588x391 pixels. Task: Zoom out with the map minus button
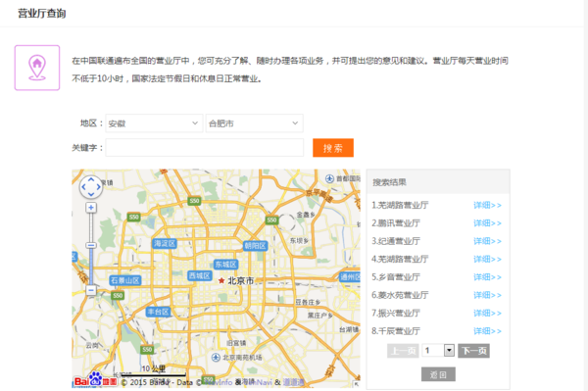(91, 290)
